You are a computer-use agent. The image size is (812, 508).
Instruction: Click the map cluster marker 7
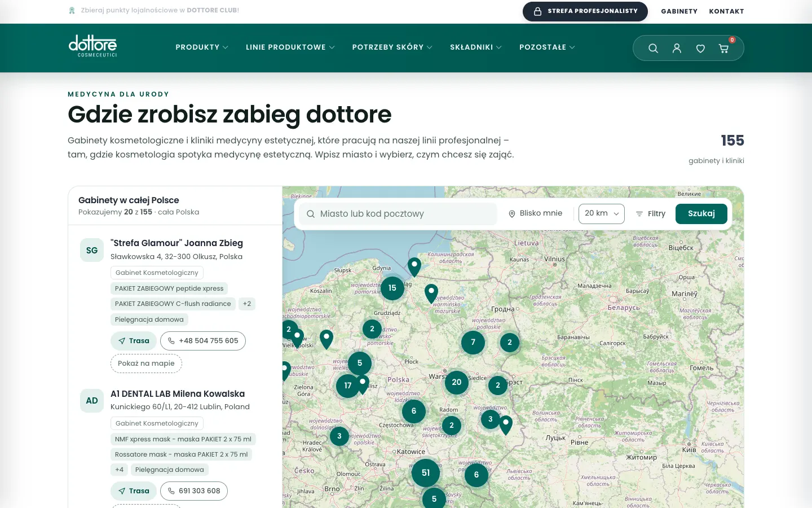tap(473, 342)
